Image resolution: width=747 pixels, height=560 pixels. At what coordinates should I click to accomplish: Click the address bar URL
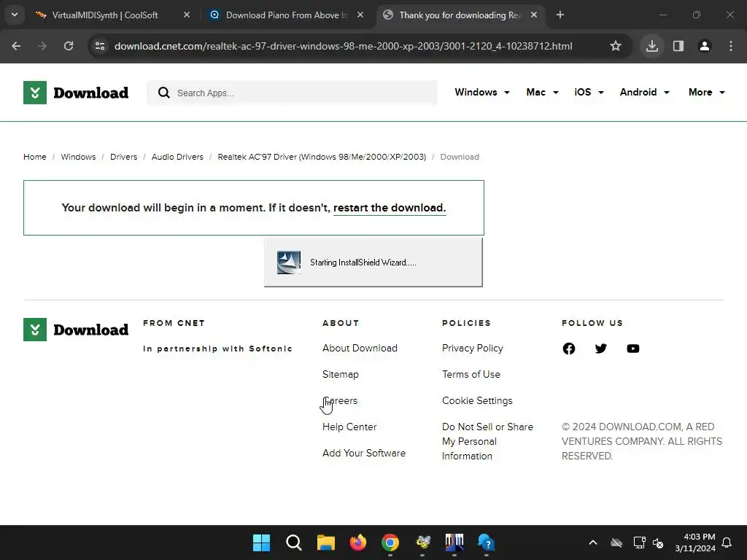343,46
